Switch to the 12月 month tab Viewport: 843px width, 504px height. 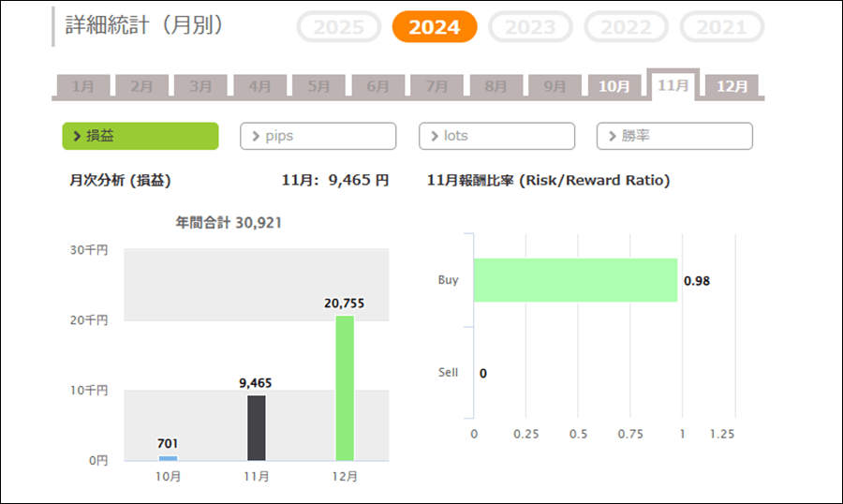[732, 86]
